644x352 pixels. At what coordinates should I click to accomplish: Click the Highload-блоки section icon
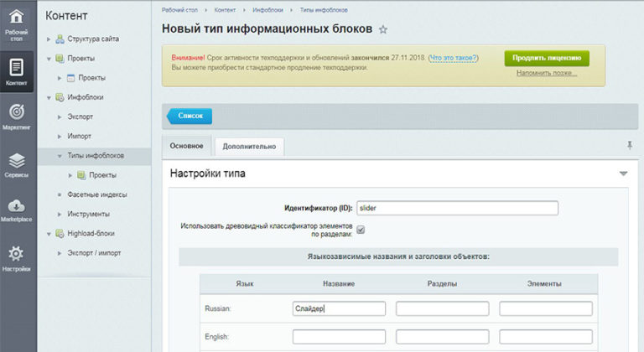pos(60,233)
